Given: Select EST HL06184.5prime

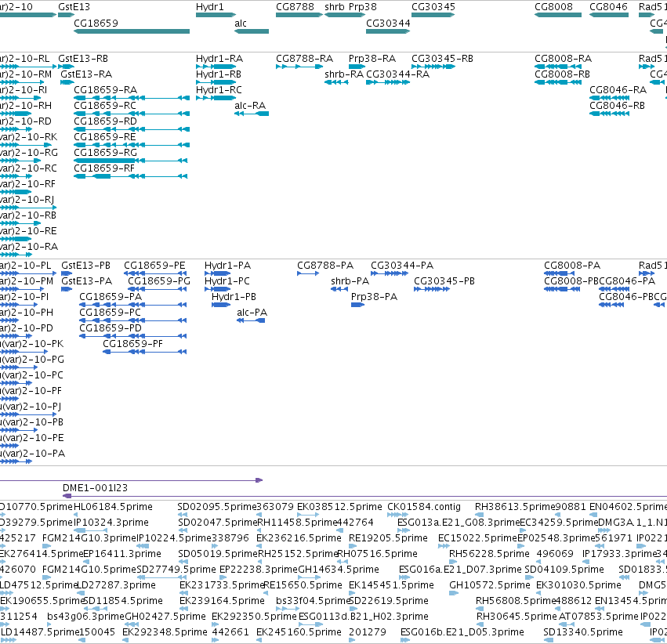Looking at the screenshot, I should tap(113, 507).
